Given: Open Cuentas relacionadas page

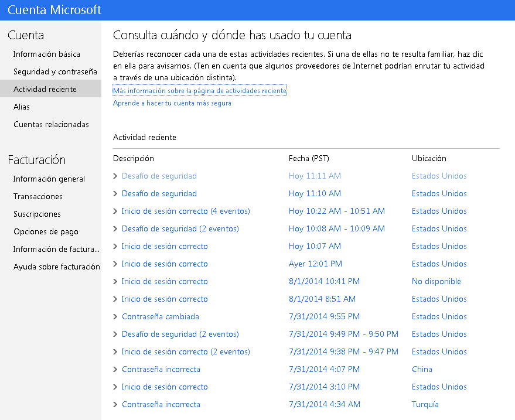Looking at the screenshot, I should pos(51,124).
